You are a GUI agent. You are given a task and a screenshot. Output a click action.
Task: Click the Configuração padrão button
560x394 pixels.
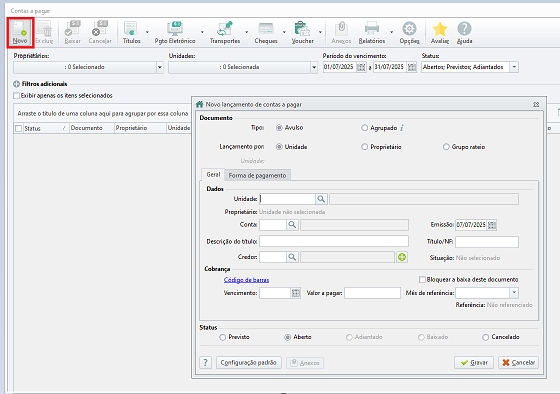[249, 363]
